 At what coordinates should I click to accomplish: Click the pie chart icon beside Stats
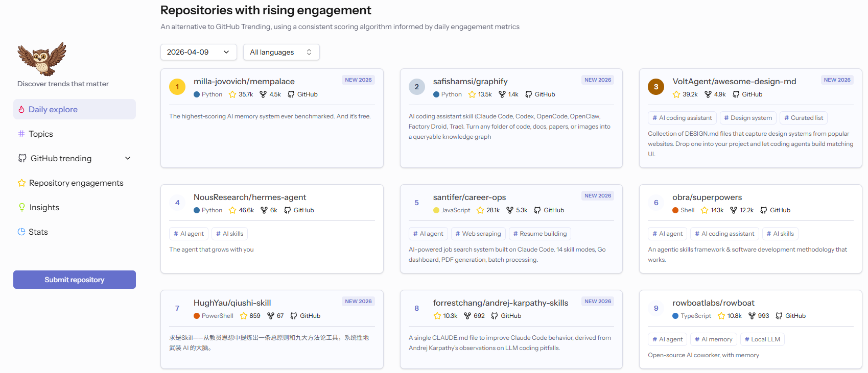tap(21, 232)
